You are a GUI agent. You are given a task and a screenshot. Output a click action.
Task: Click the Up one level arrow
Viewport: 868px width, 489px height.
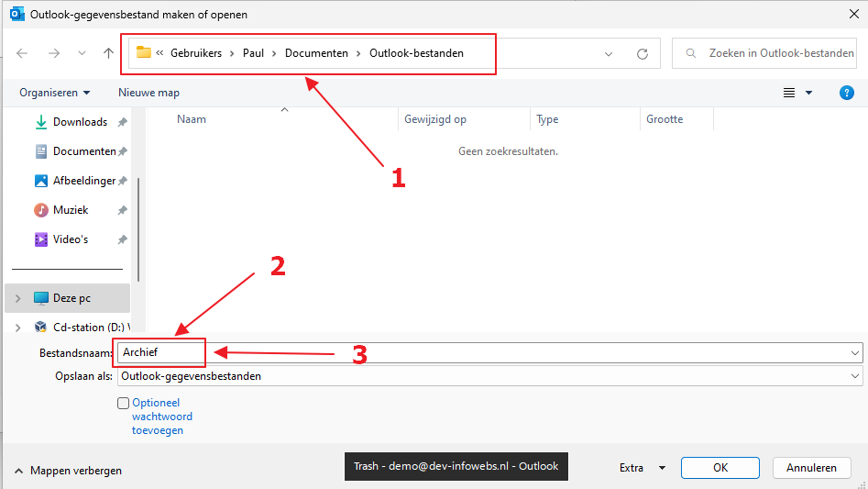pos(108,53)
